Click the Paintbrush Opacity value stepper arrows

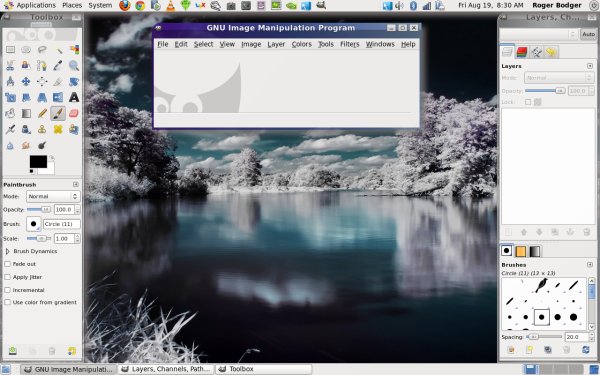(78, 210)
